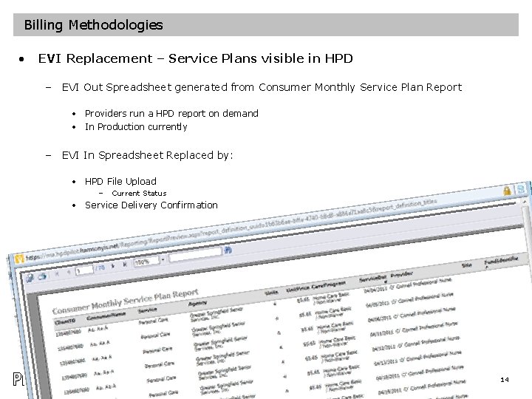Click the Units column header
This screenshot has height=399, width=532.
[x=271, y=293]
